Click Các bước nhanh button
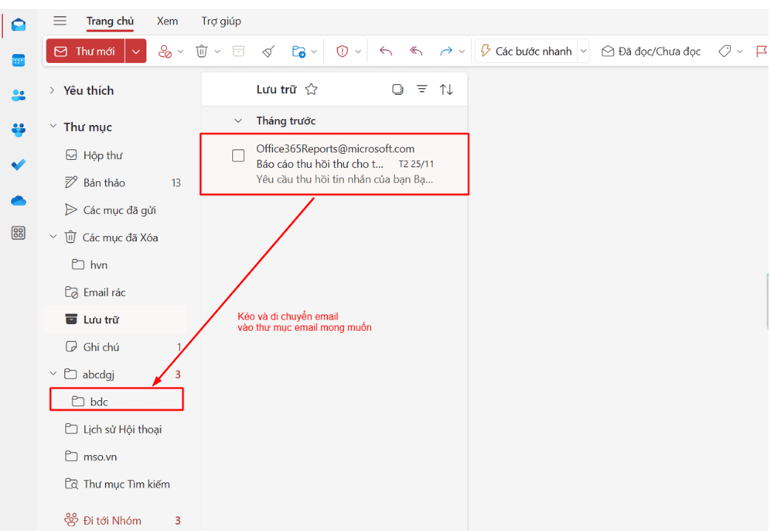The image size is (770, 532). click(x=526, y=51)
